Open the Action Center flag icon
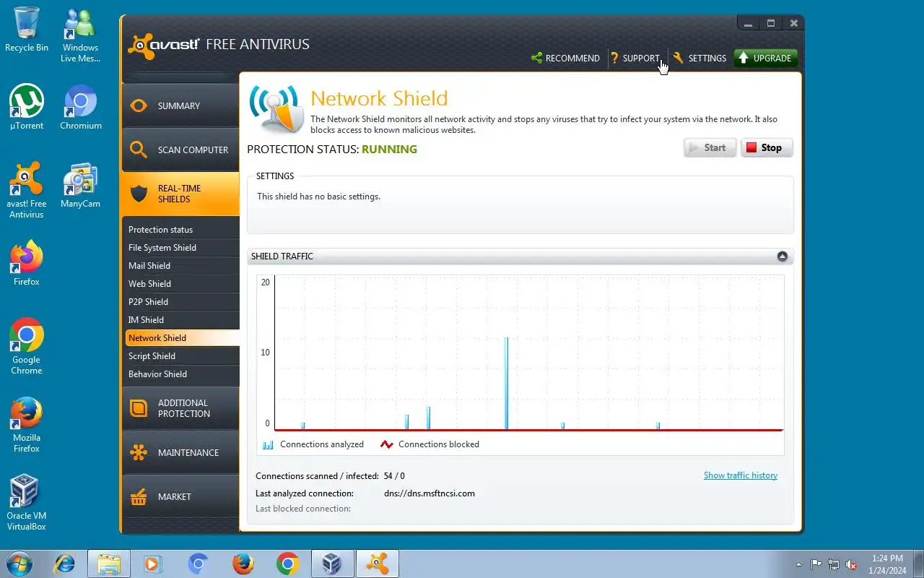This screenshot has height=578, width=924. pyautogui.click(x=816, y=564)
